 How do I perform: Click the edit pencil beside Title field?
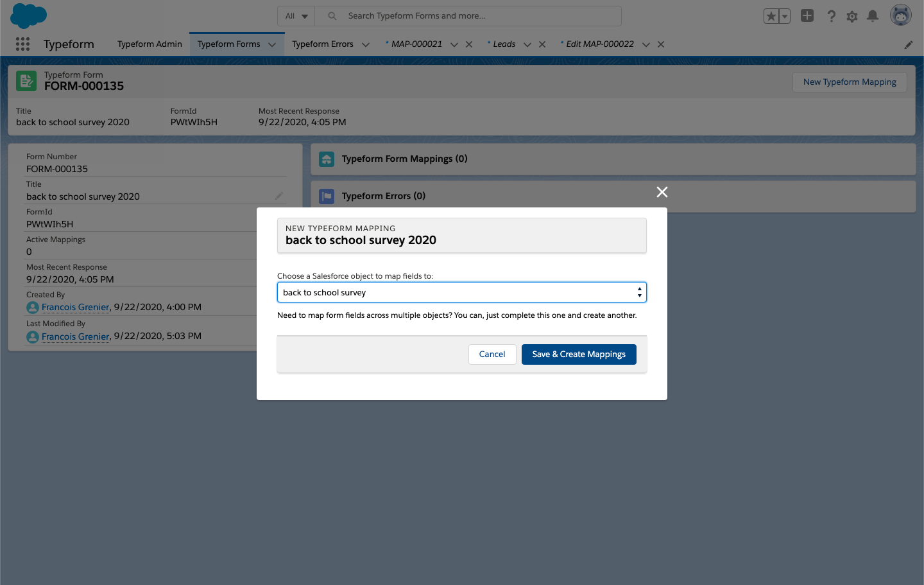click(279, 196)
